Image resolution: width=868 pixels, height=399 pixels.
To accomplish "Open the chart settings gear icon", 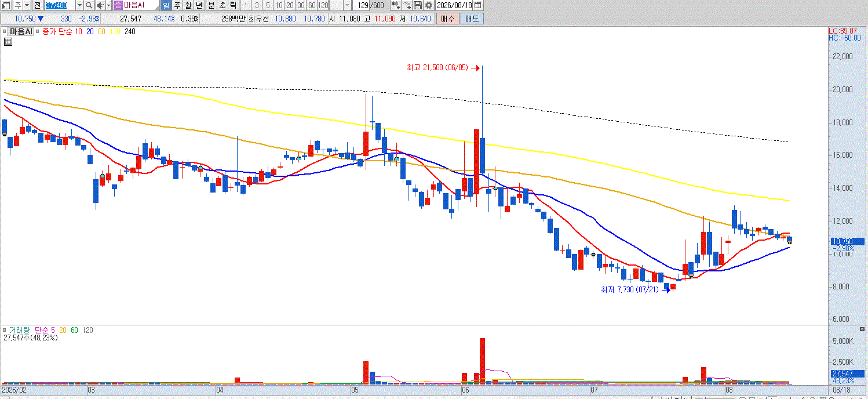I will pos(428,5).
